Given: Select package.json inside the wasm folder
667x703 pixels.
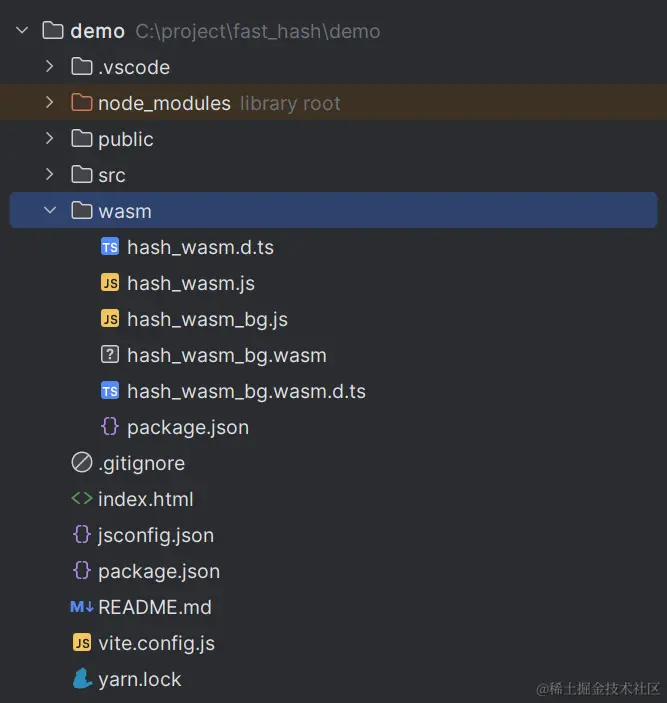Looking at the screenshot, I should 188,427.
